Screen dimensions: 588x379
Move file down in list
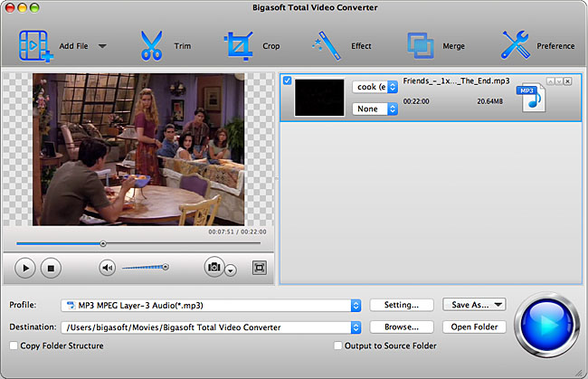[559, 81]
